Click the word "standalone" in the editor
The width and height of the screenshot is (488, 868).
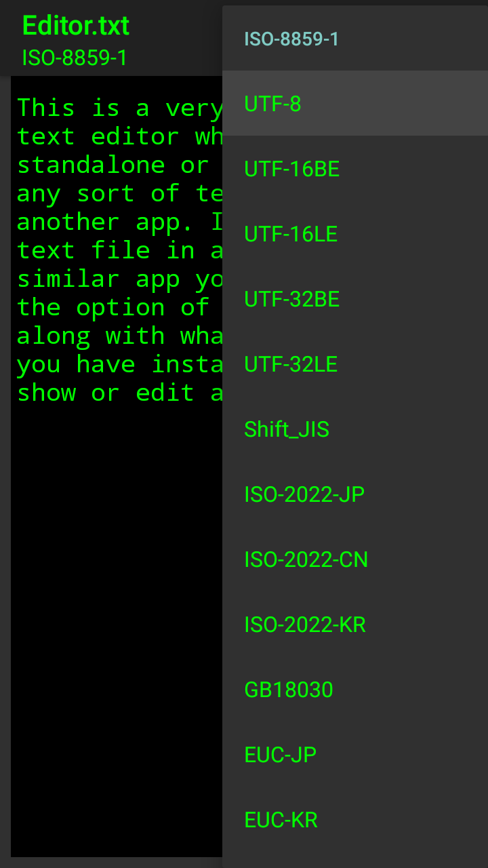[91, 165]
